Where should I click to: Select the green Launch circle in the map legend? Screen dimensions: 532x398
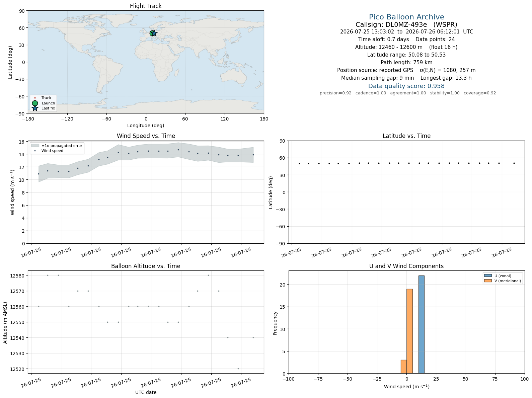click(x=35, y=103)
